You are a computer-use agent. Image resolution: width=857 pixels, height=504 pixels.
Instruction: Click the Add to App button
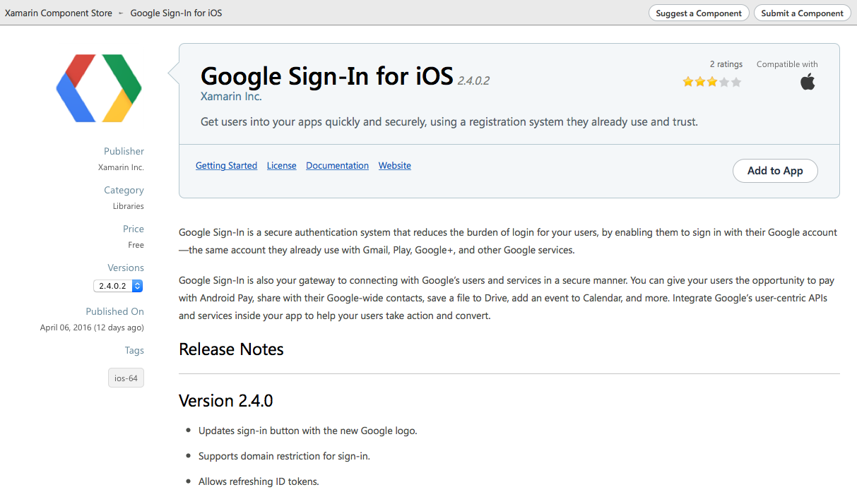(x=775, y=171)
